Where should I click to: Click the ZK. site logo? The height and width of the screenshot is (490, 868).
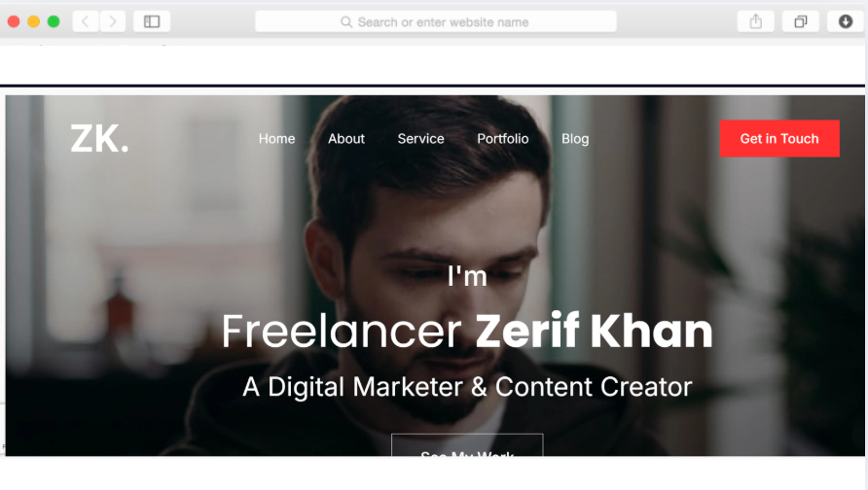99,138
